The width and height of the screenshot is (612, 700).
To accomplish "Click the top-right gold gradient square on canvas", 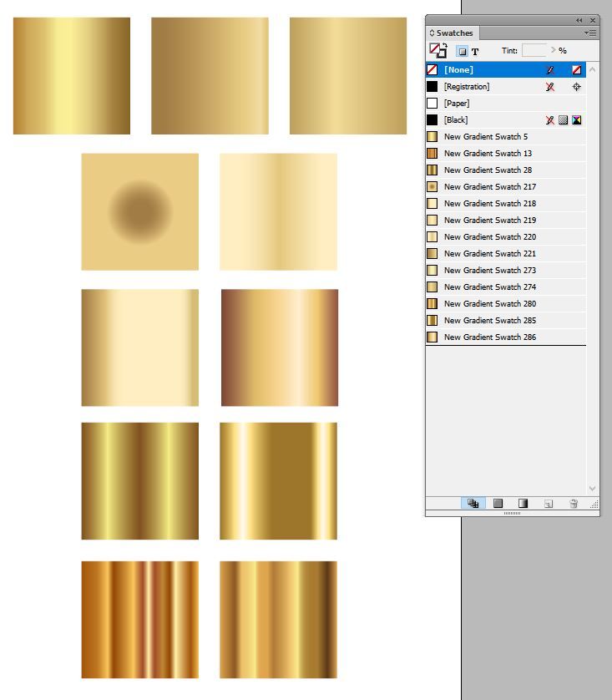I will [348, 76].
